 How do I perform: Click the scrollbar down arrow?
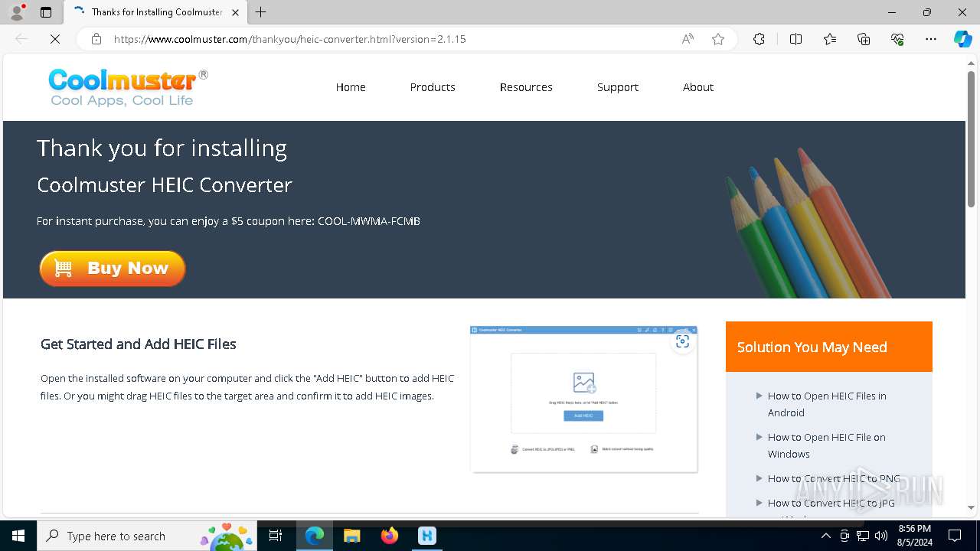click(x=971, y=507)
